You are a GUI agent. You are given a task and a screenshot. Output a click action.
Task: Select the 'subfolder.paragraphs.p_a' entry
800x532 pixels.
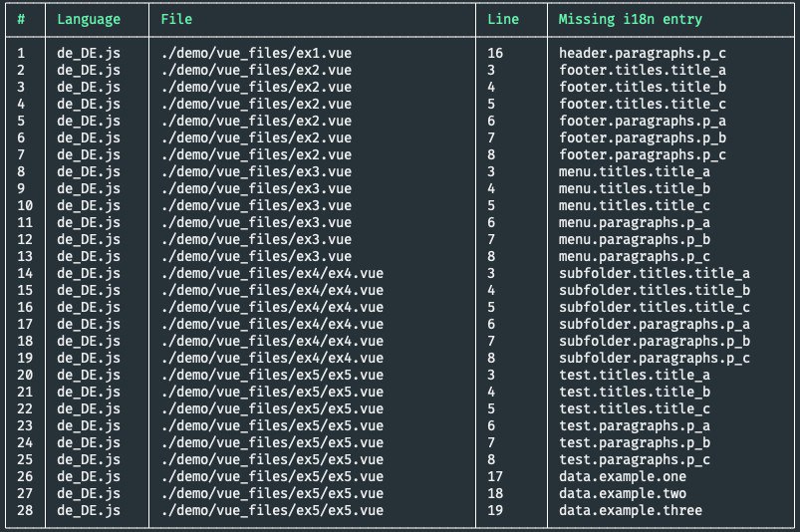click(655, 324)
